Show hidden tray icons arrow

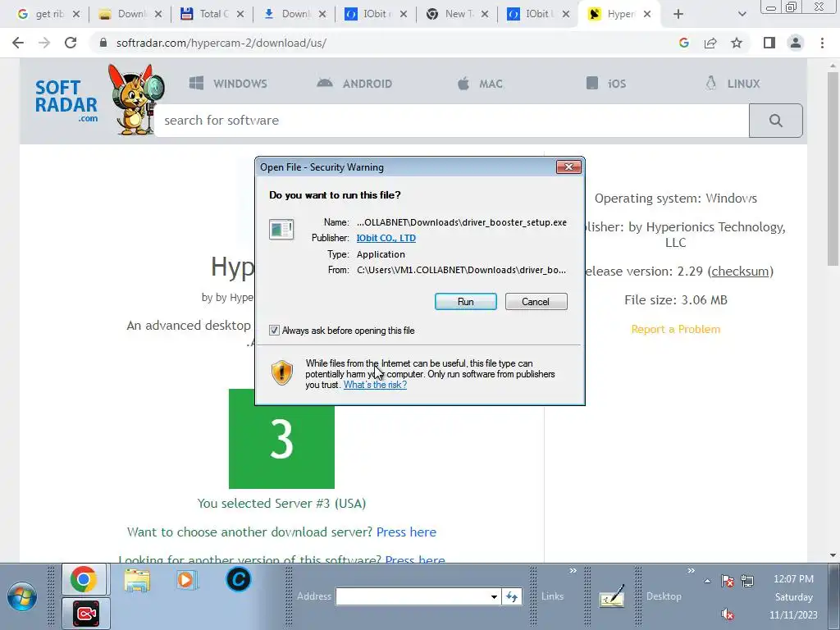click(x=707, y=581)
